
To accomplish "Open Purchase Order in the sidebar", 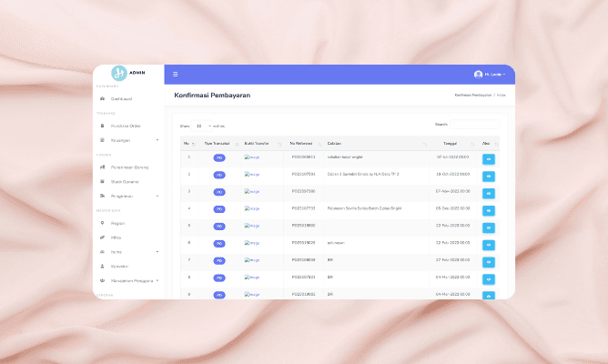I will (126, 126).
